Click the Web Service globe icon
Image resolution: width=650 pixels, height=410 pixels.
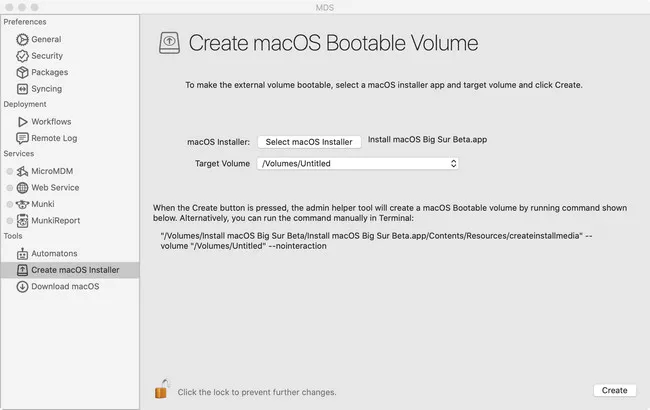point(22,188)
